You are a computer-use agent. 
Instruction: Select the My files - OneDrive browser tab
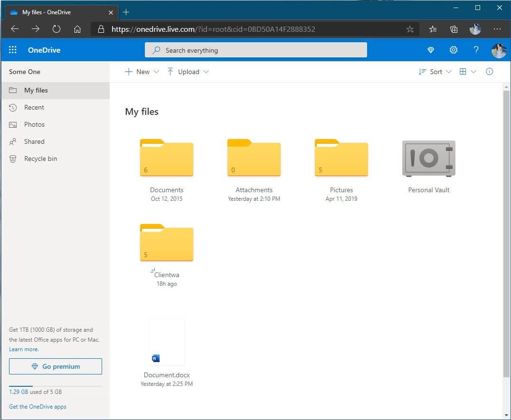(x=61, y=12)
